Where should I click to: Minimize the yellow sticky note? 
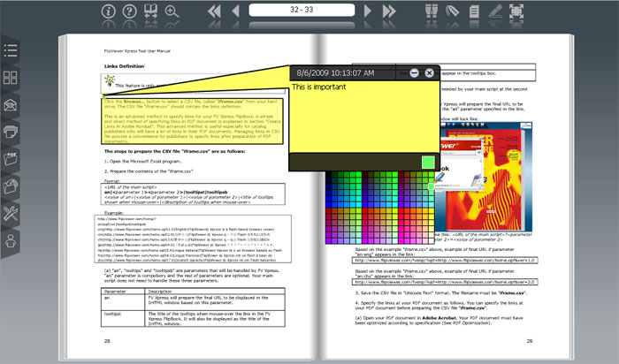pyautogui.click(x=413, y=72)
